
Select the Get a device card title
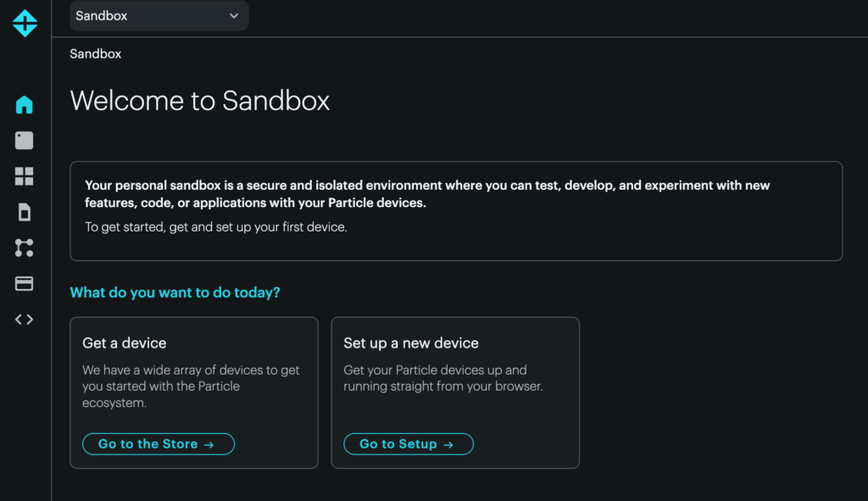click(125, 343)
